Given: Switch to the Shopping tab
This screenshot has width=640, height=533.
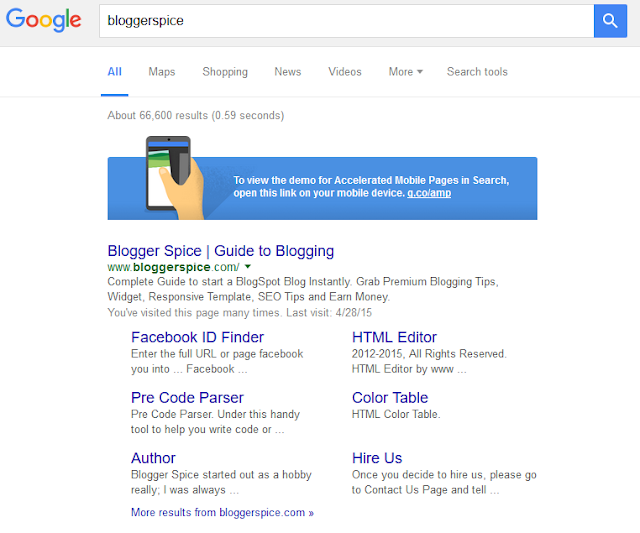Looking at the screenshot, I should (225, 72).
